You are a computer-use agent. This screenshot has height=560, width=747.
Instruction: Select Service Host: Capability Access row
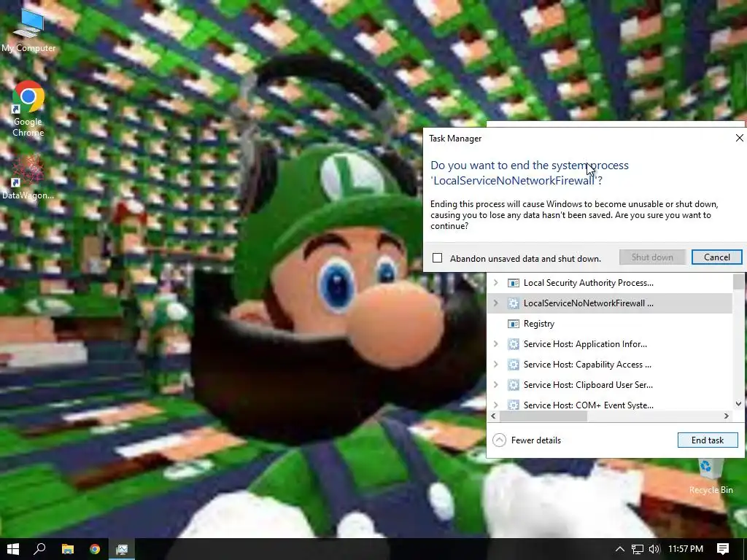(x=610, y=365)
